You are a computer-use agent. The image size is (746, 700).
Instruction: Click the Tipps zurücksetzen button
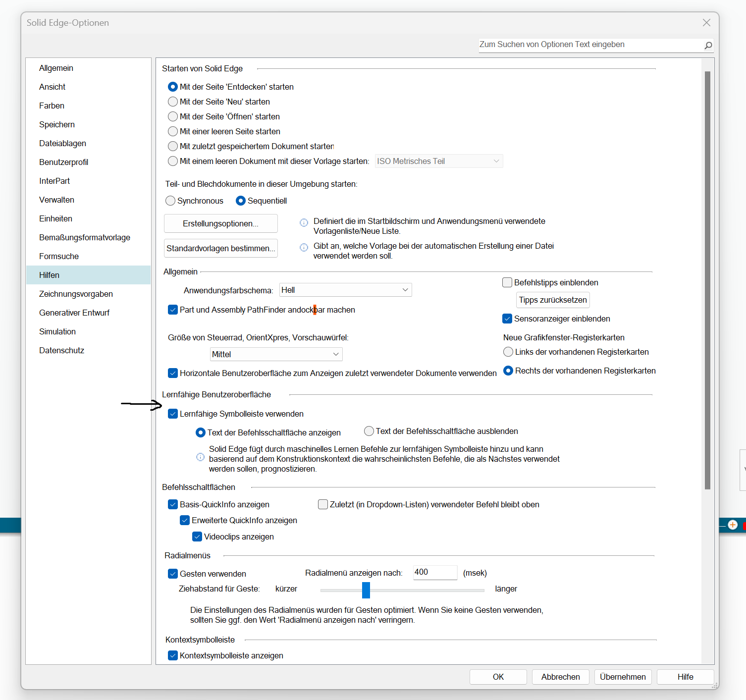coord(553,300)
